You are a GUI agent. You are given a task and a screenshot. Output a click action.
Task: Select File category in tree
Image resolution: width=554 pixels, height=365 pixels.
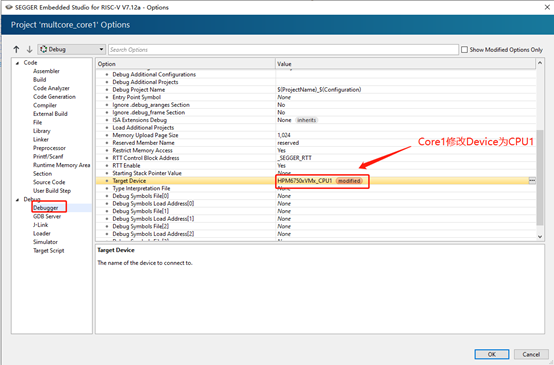coord(37,122)
